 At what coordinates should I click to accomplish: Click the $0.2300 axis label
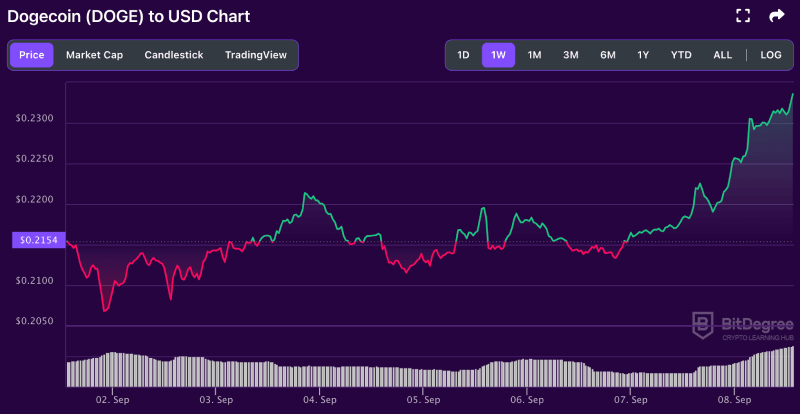coord(37,118)
